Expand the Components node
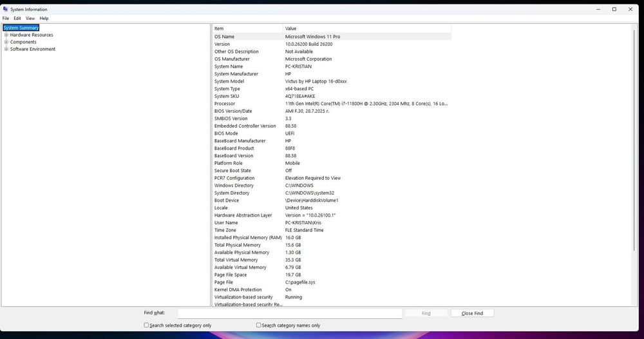This screenshot has height=339, width=644. click(x=6, y=42)
